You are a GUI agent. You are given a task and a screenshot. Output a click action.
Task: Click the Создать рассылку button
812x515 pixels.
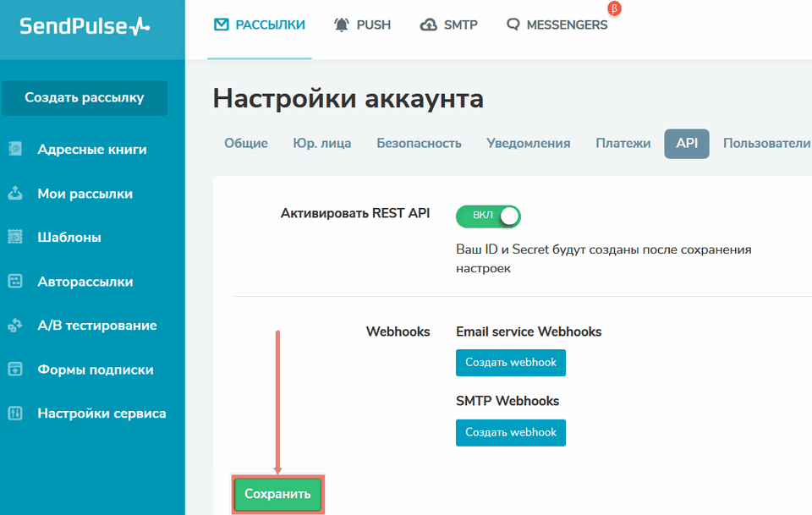pos(85,98)
